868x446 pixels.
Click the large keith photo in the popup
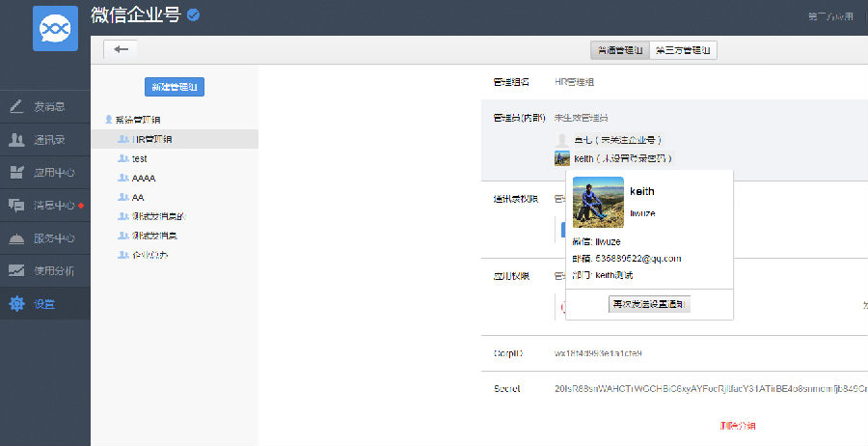[598, 202]
